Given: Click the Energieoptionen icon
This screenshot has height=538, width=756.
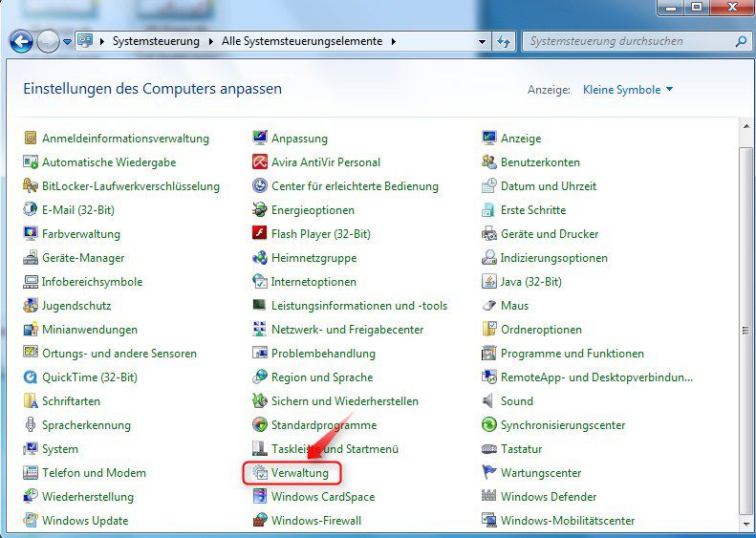Looking at the screenshot, I should pos(260,209).
